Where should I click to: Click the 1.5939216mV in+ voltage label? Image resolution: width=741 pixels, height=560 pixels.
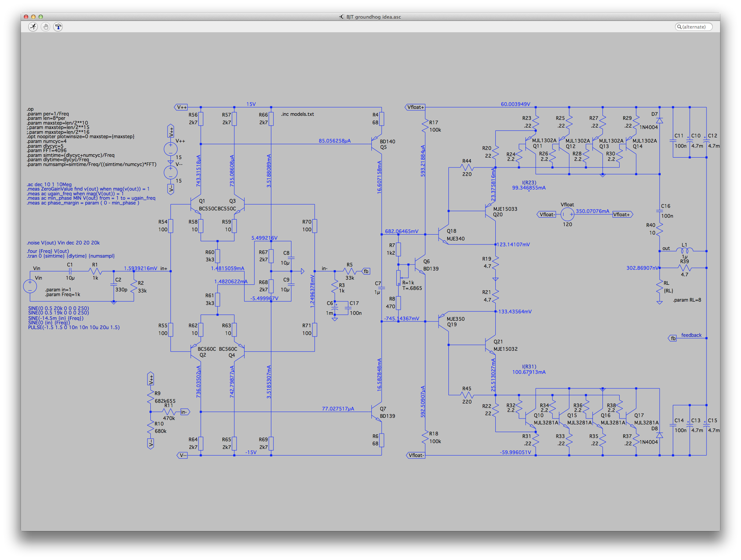140,268
